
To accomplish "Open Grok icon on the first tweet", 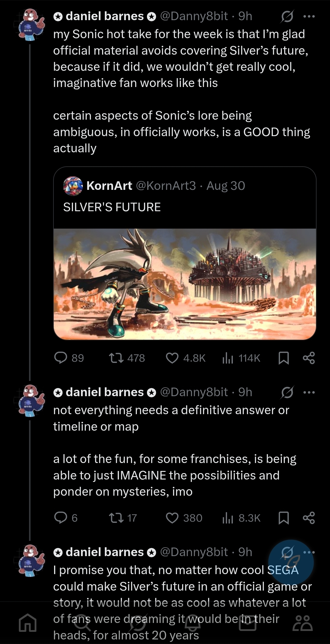I will (x=287, y=16).
